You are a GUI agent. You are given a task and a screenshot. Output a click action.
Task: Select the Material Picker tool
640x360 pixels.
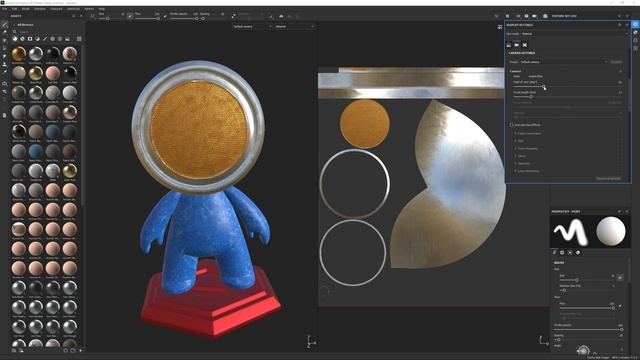point(4,72)
